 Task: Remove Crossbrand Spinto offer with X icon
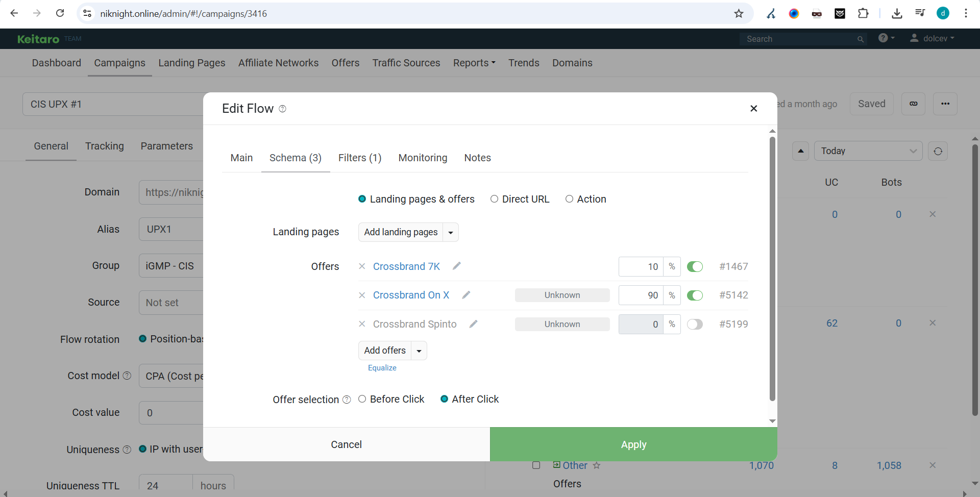362,324
